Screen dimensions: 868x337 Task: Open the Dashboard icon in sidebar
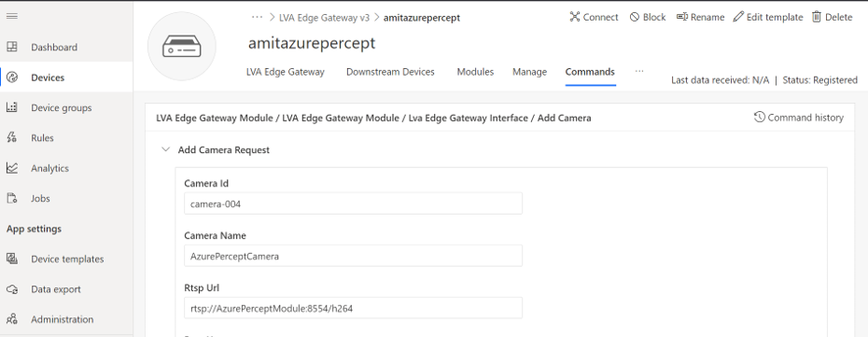pyautogui.click(x=12, y=47)
